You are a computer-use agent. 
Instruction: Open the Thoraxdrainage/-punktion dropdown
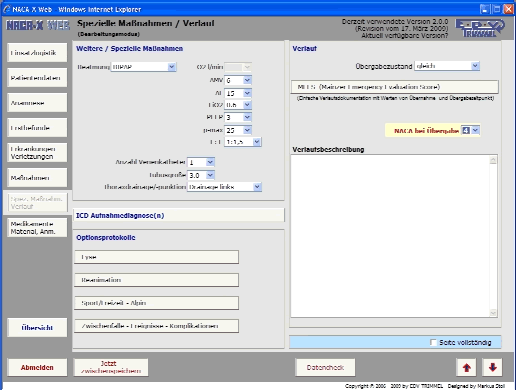point(224,187)
